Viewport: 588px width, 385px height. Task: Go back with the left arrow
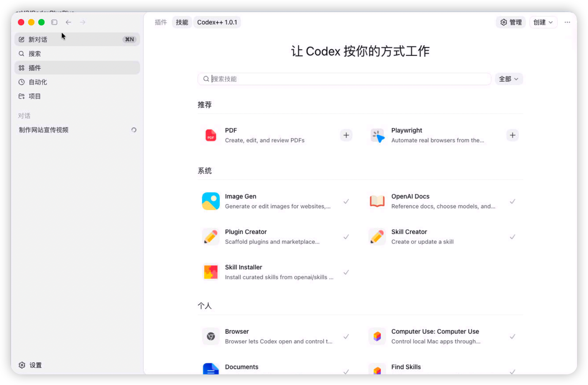[68, 22]
